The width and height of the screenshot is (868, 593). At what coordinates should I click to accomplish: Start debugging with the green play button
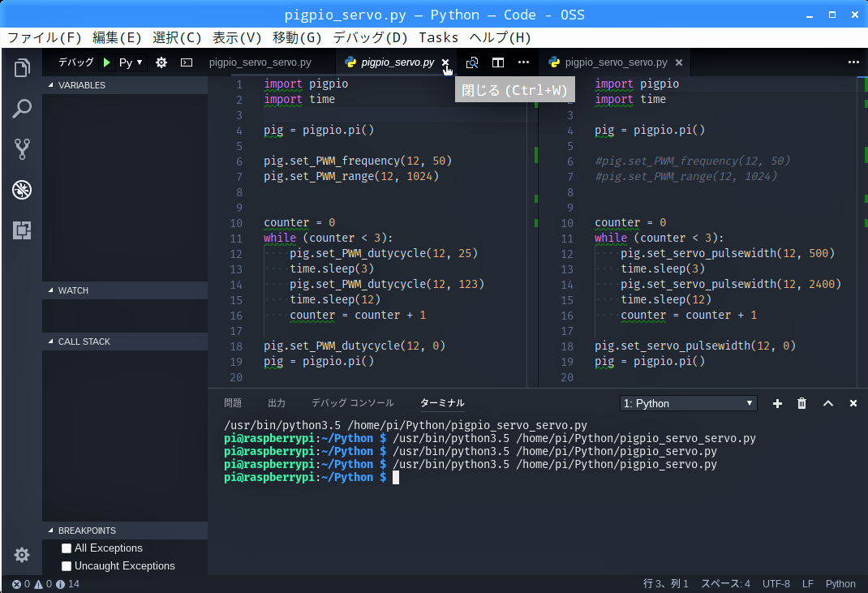coord(107,62)
